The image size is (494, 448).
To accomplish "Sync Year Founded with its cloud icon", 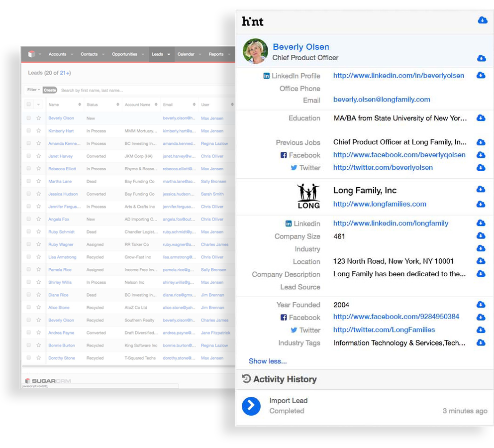I will point(481,305).
